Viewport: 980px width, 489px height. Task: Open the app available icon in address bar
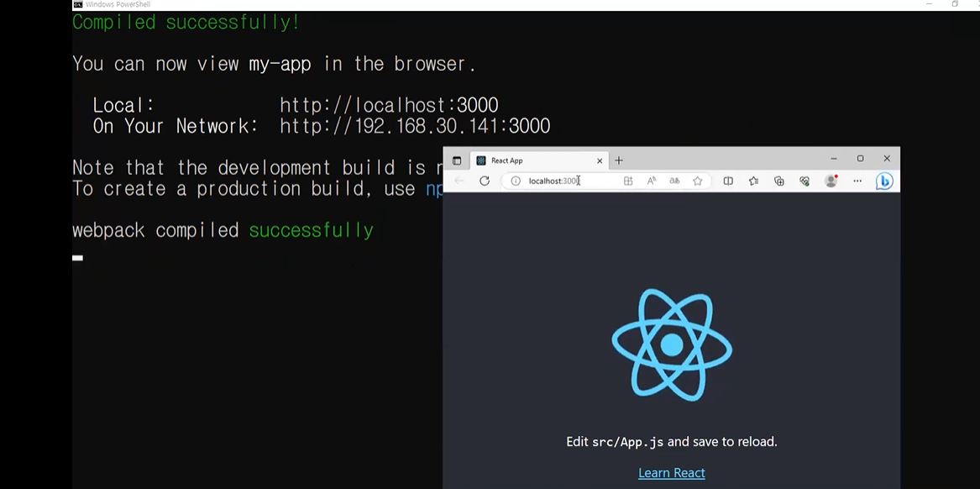[x=628, y=181]
